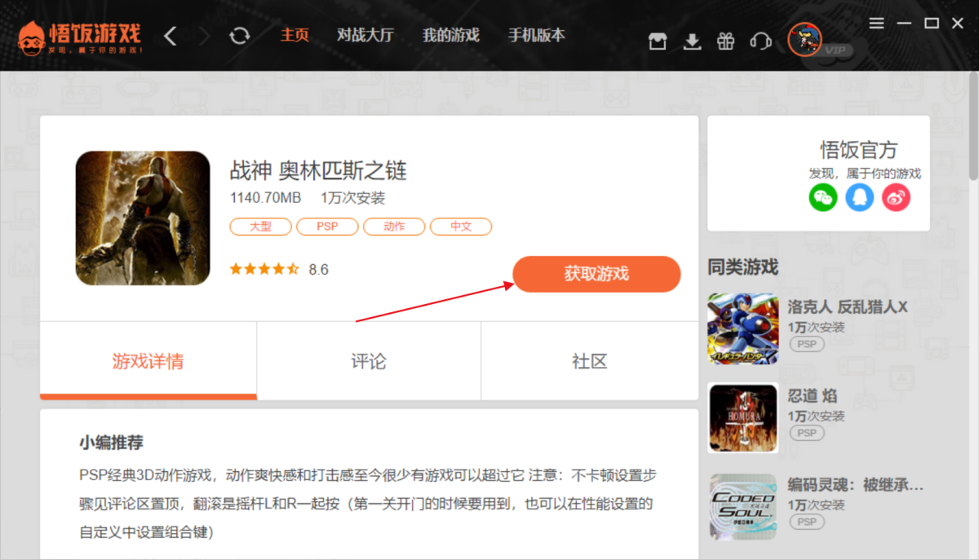Click the user avatar
The image size is (979, 560).
pos(804,39)
